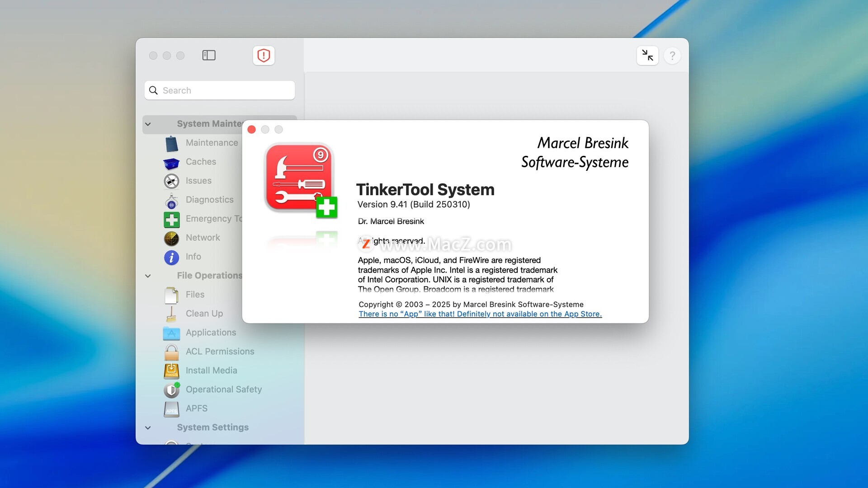
Task: Select the Issues bug icon
Action: coord(171,181)
